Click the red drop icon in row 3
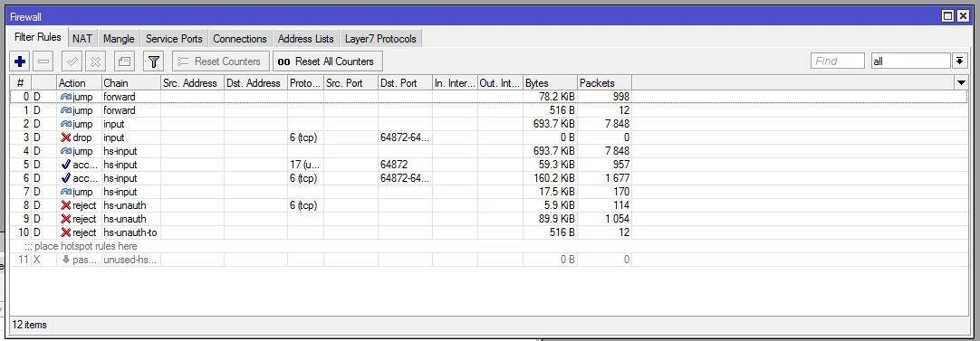Viewport: 980px width, 341px height. [65, 137]
